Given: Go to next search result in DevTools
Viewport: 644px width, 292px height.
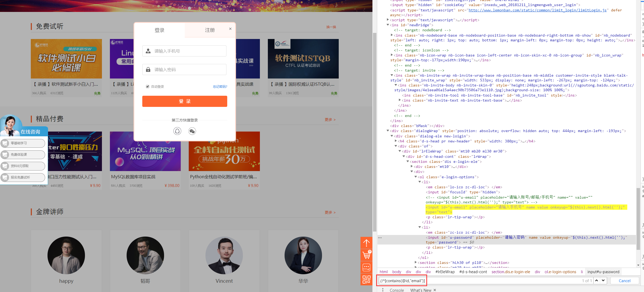Looking at the screenshot, I should [x=603, y=281].
